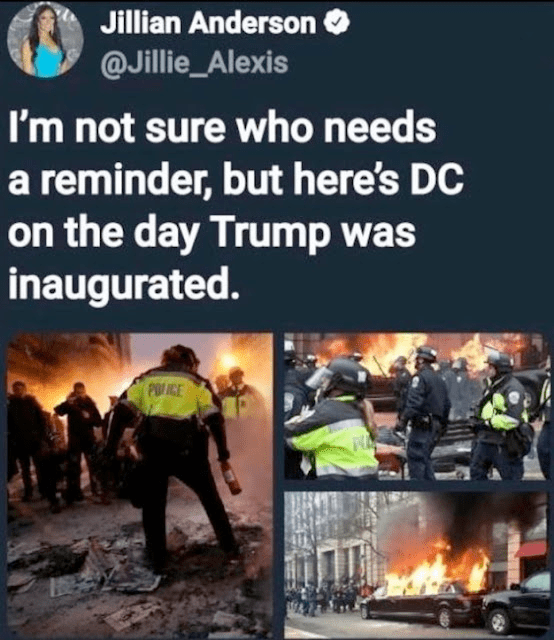Click the red awning on the building
This screenshot has height=640, width=554.
[530, 549]
